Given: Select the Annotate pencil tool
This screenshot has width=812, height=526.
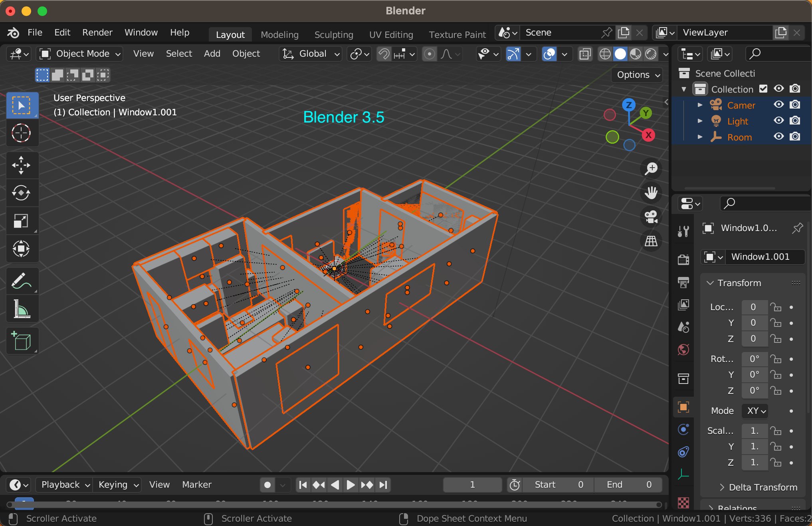Looking at the screenshot, I should click(x=21, y=281).
